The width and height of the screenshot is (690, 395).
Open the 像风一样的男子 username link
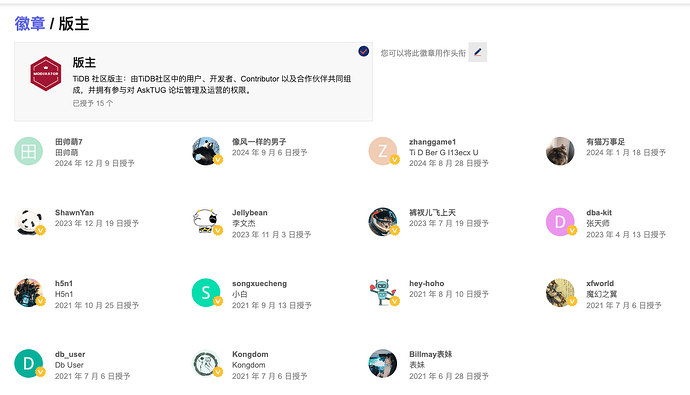(259, 142)
